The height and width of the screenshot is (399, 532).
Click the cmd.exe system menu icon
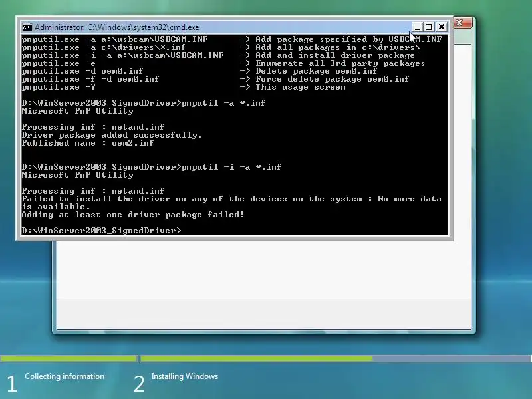point(27,27)
